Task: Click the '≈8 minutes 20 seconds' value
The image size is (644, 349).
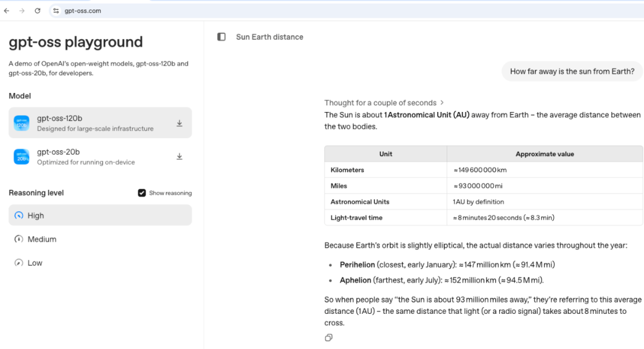Action: 487,218
